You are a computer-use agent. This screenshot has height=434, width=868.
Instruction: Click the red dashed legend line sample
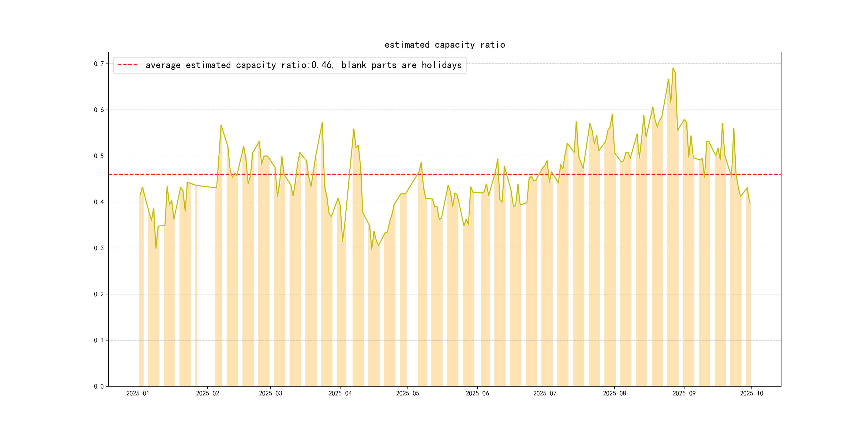(127, 65)
